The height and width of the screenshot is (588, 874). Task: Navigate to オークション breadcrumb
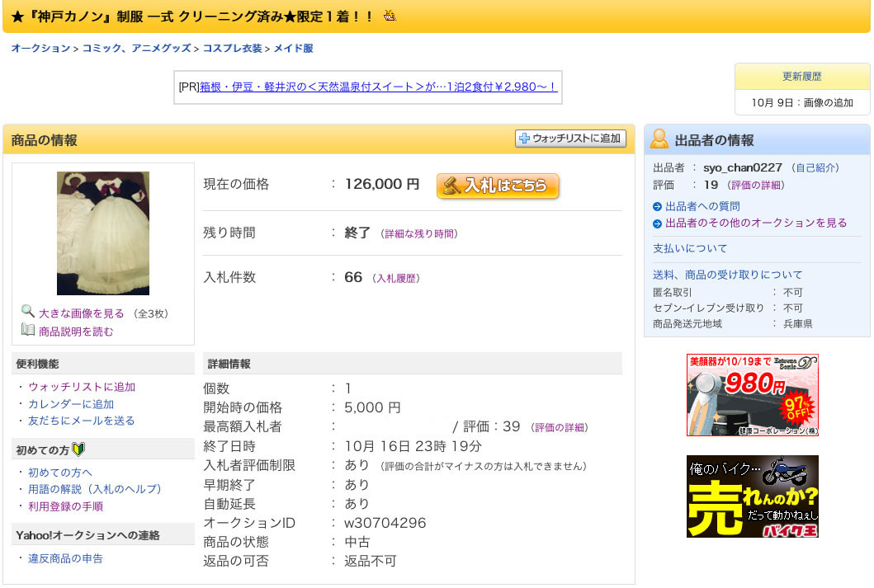tap(40, 49)
